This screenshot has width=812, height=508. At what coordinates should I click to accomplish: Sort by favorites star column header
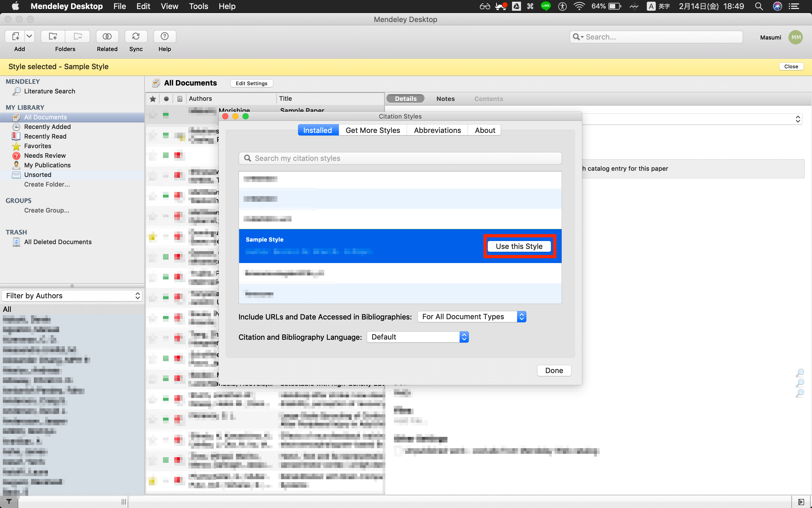click(153, 99)
